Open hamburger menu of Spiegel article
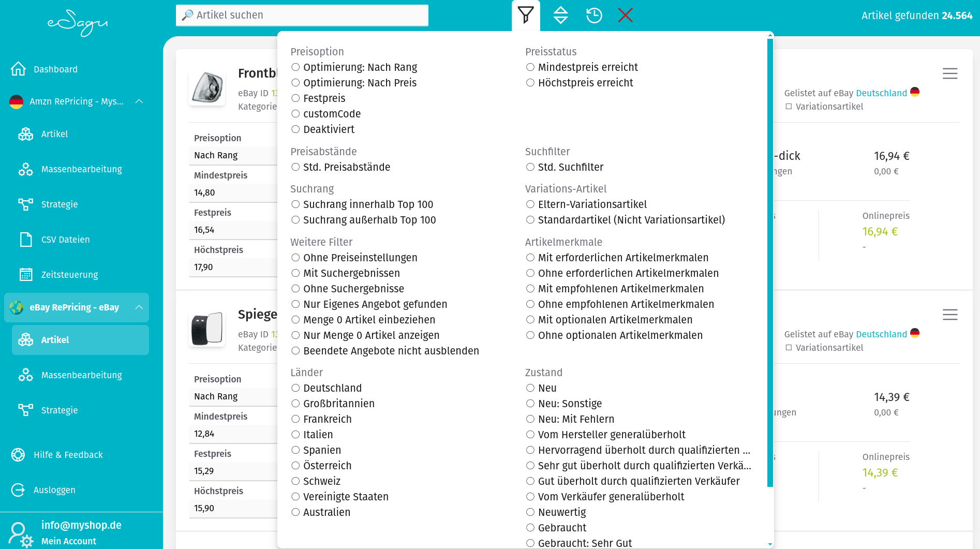The height and width of the screenshot is (549, 980). tap(950, 315)
